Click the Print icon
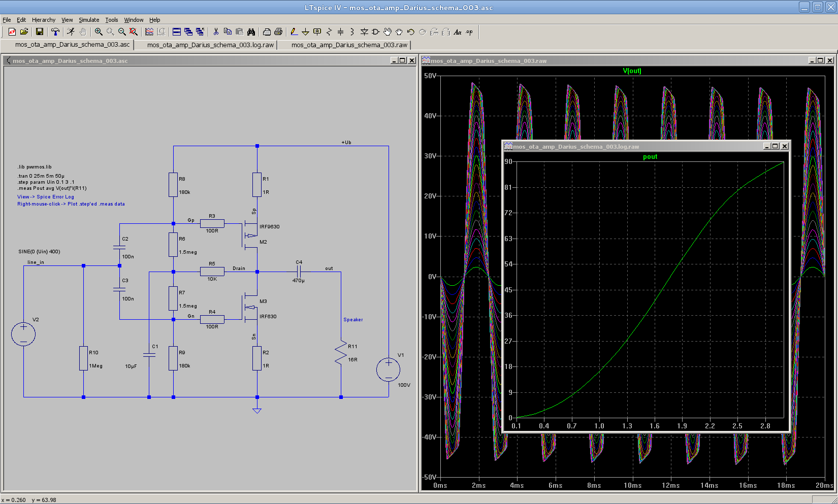 point(278,32)
